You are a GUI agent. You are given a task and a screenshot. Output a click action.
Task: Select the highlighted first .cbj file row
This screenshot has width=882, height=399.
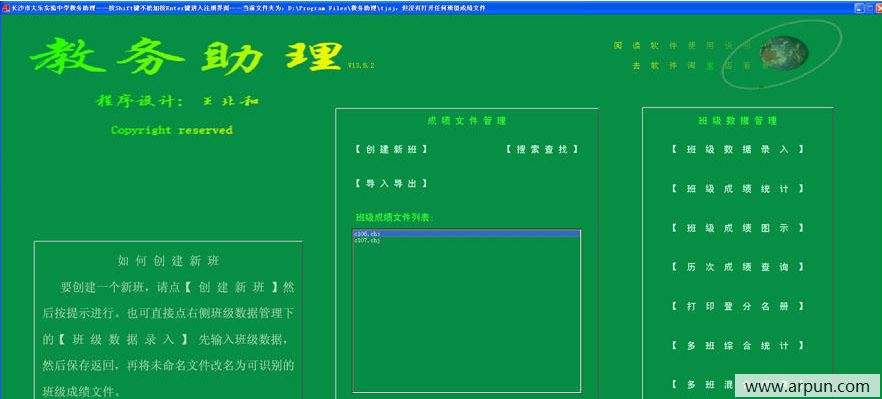tap(466, 234)
